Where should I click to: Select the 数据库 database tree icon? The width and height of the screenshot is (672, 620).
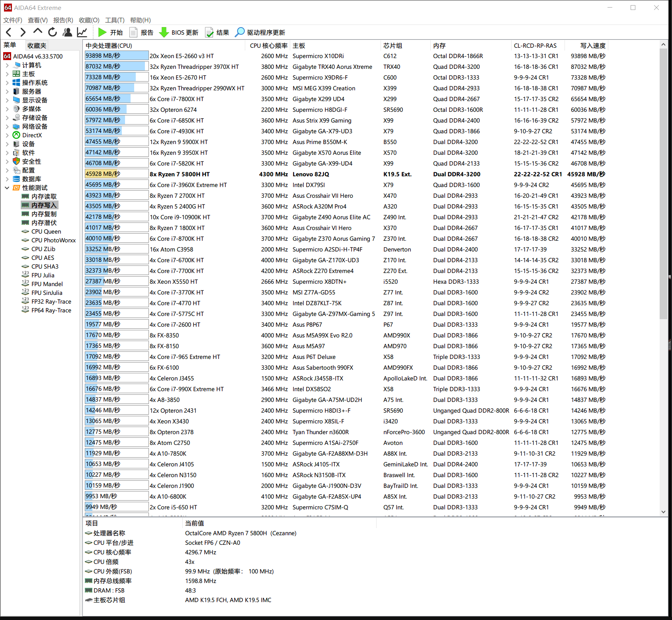point(16,179)
